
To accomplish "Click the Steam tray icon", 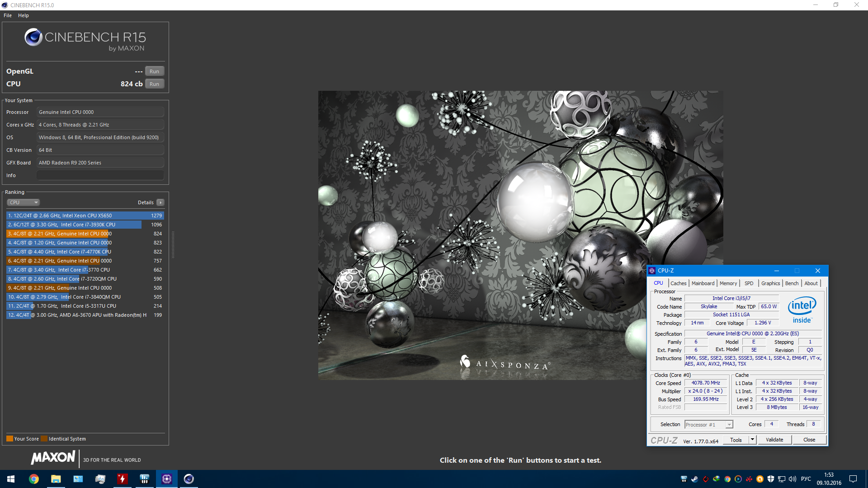I will 694,479.
